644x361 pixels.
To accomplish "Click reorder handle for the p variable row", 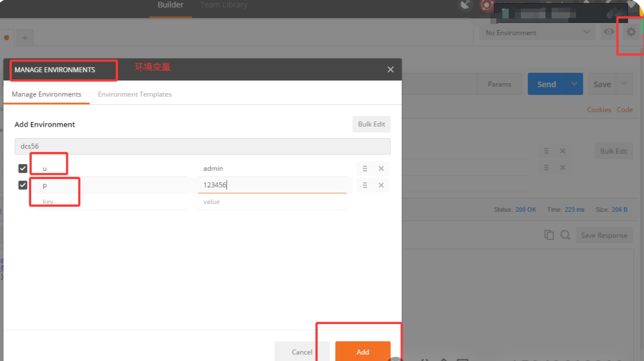I will click(x=365, y=185).
